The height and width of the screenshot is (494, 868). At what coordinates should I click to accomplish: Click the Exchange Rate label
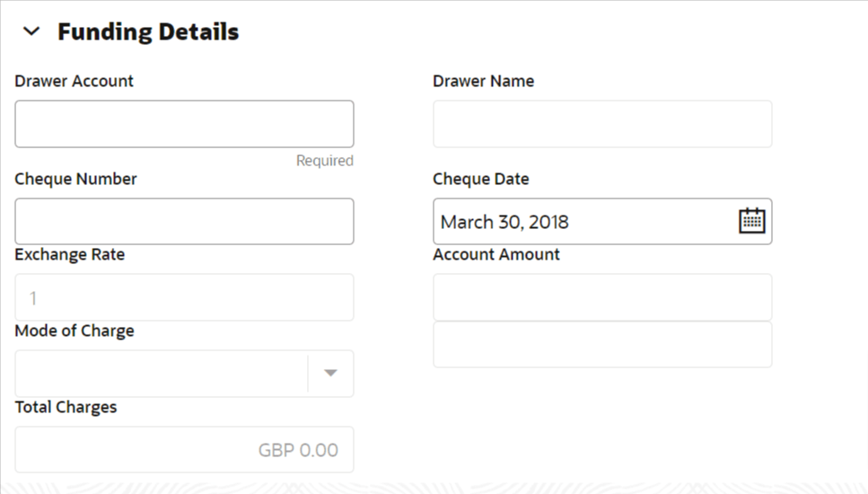pyautogui.click(x=70, y=254)
